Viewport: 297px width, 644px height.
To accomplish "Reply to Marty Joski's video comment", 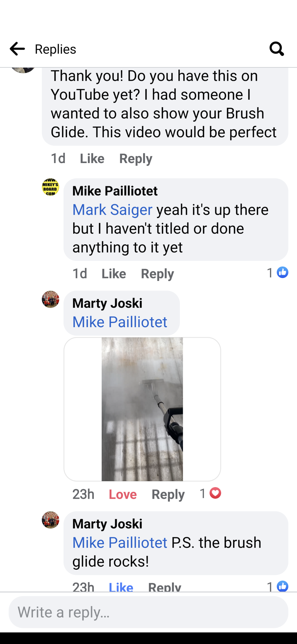I will (168, 494).
